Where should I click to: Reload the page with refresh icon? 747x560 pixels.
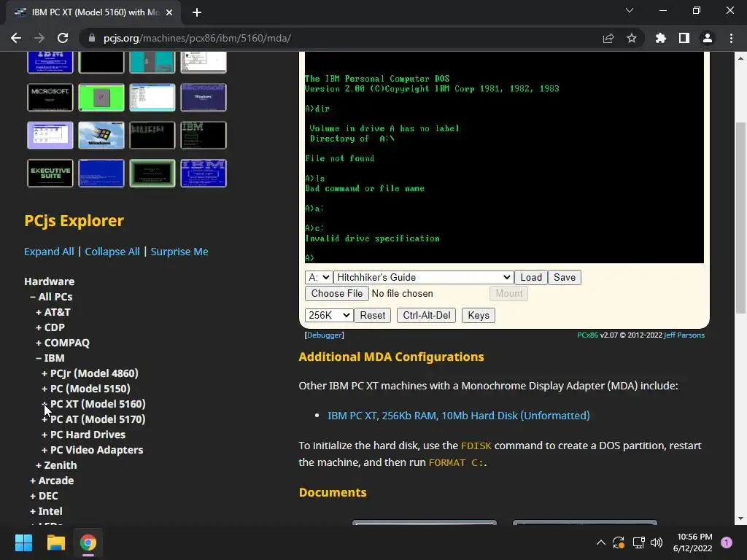coord(63,38)
